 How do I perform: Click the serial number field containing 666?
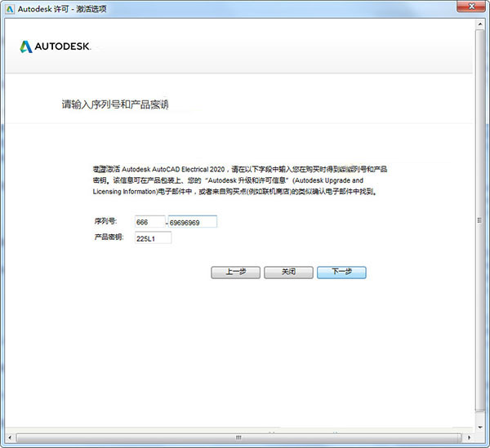(149, 222)
